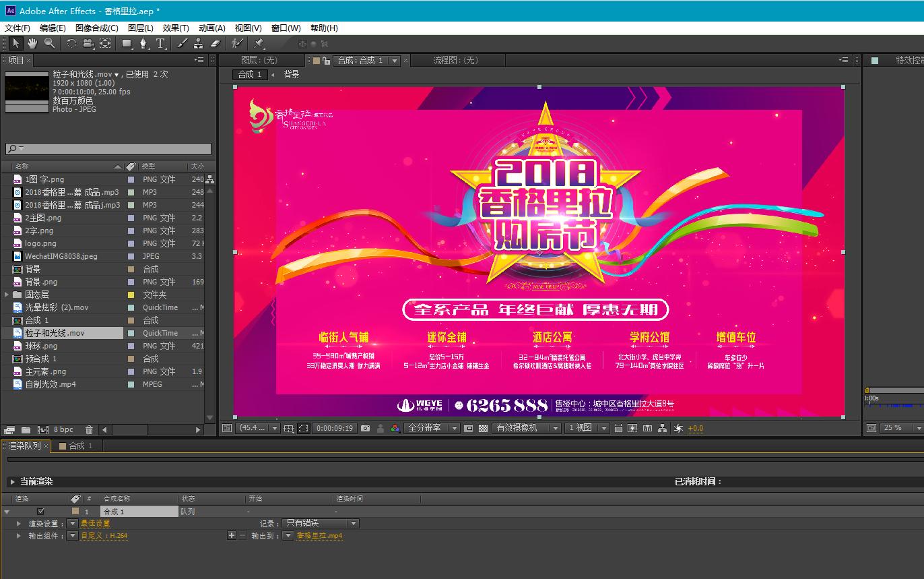Delete selected item with trash icon
This screenshot has height=579, width=924.
(89, 429)
